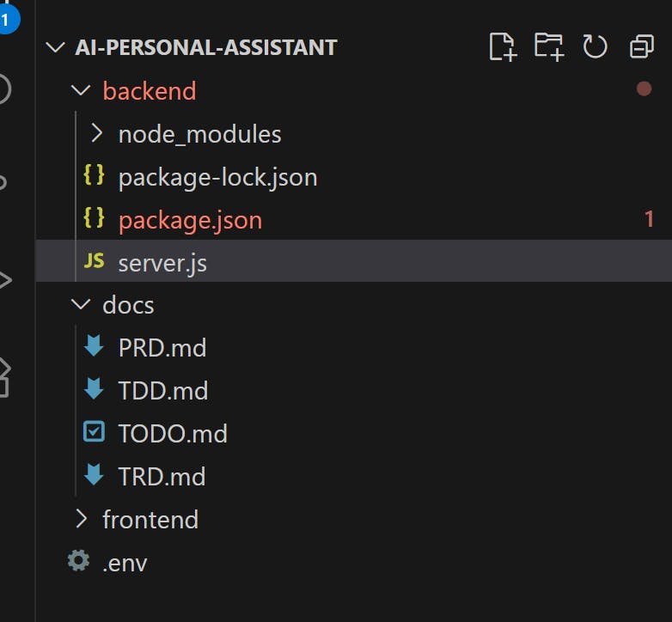Click the gear icon beside .env

pyautogui.click(x=78, y=560)
